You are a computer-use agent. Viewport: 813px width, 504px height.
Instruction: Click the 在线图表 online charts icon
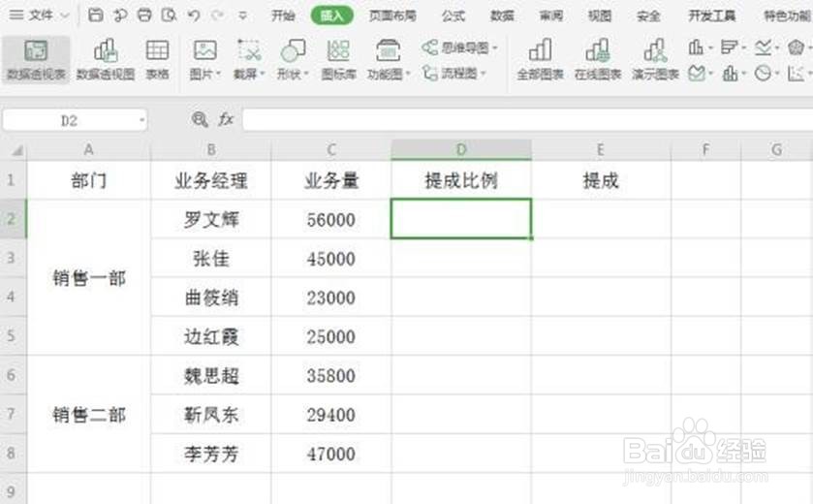(597, 60)
